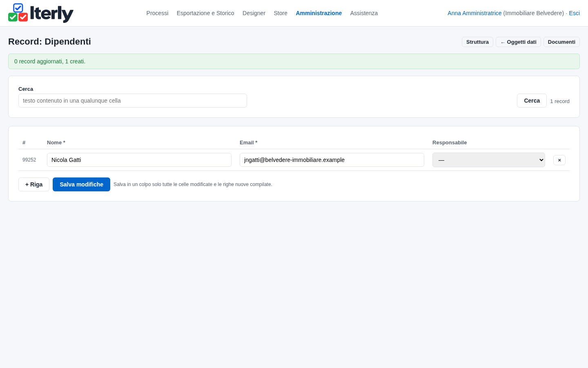Save changes with Salva modifiche
The width and height of the screenshot is (588, 368).
tap(81, 184)
